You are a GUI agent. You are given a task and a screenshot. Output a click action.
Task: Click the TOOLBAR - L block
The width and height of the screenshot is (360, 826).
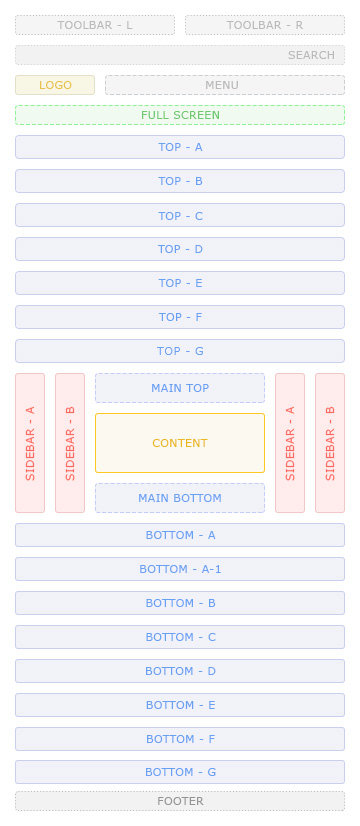pyautogui.click(x=95, y=25)
